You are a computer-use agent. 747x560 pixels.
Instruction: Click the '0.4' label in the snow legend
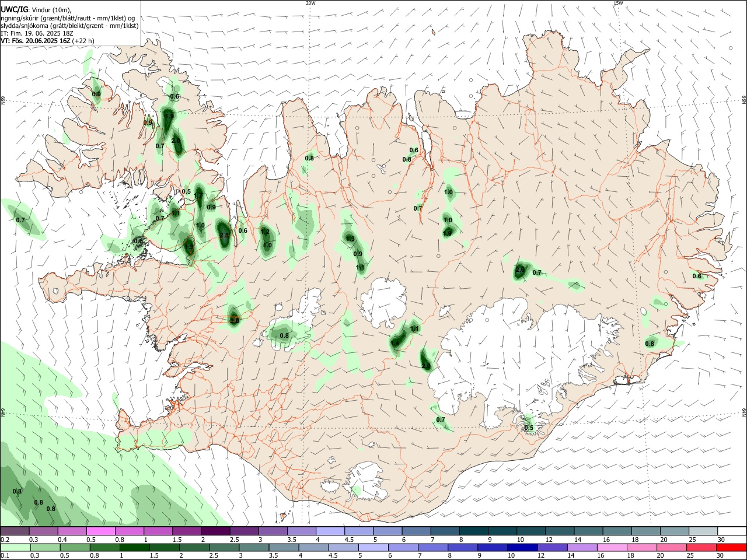coord(63,540)
